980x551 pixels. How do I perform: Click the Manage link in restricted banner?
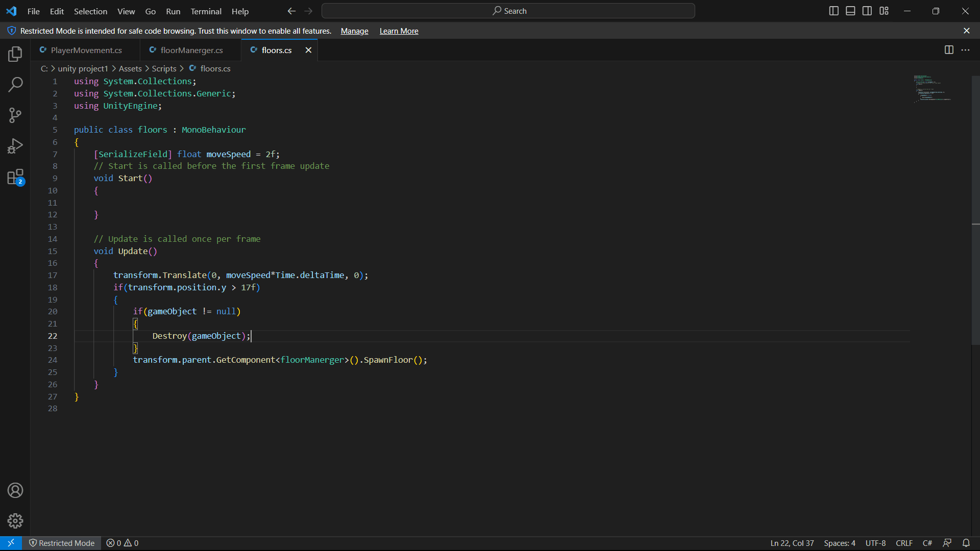click(x=354, y=31)
